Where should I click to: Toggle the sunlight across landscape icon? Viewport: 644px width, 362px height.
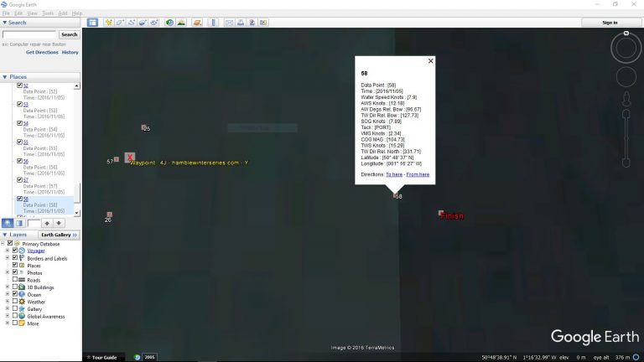click(x=181, y=23)
